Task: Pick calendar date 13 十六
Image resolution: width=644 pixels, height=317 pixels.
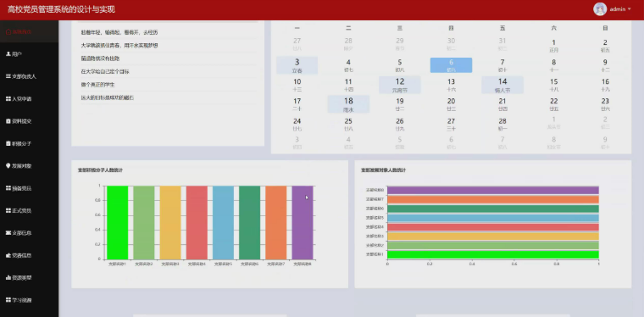Action: [451, 85]
